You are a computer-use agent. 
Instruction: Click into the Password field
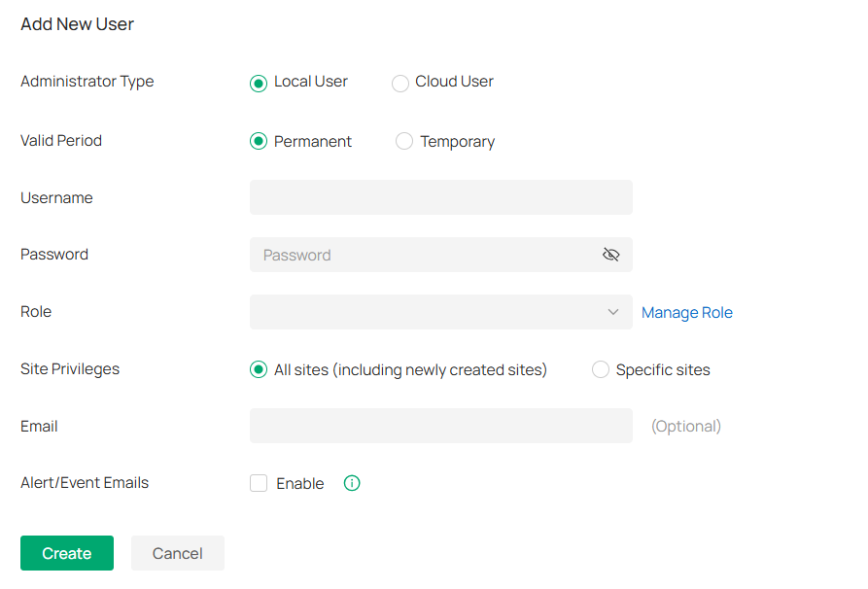pyautogui.click(x=423, y=255)
